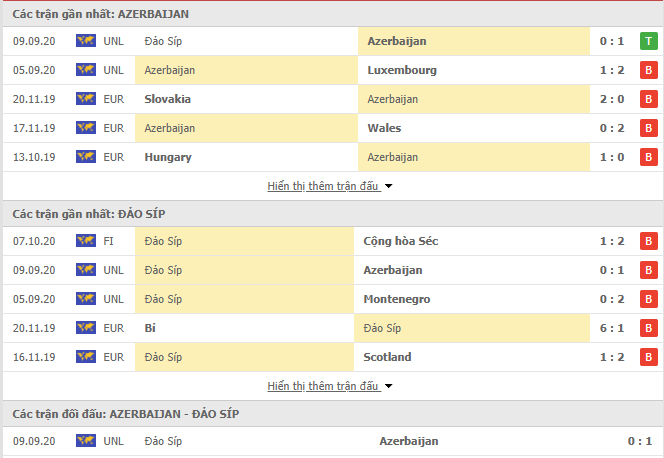Expand more Azerbaijan matches
Screen dimensions: 664x458
point(323,186)
